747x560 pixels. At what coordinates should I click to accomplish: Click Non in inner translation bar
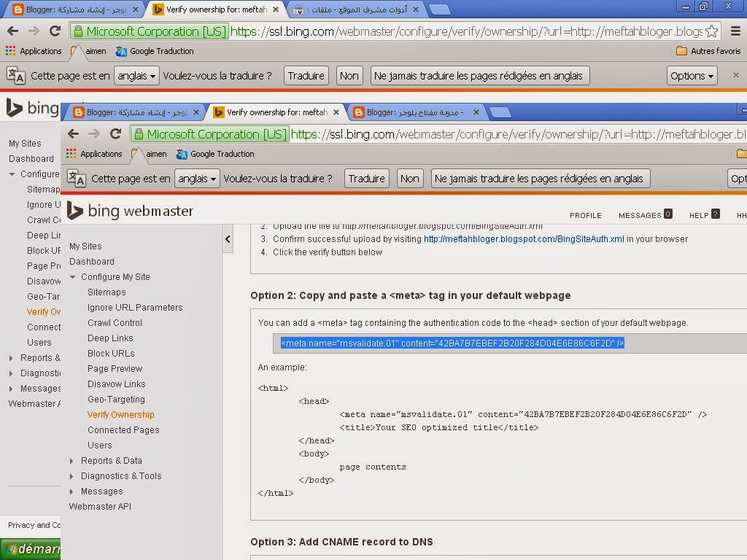pyautogui.click(x=410, y=179)
